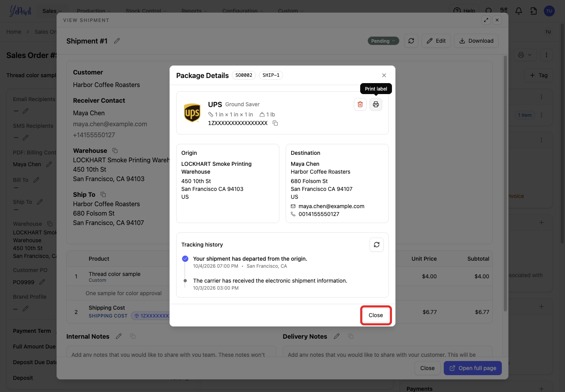Open the Pending status dropdown
Image resolution: width=565 pixels, height=392 pixels.
point(383,41)
